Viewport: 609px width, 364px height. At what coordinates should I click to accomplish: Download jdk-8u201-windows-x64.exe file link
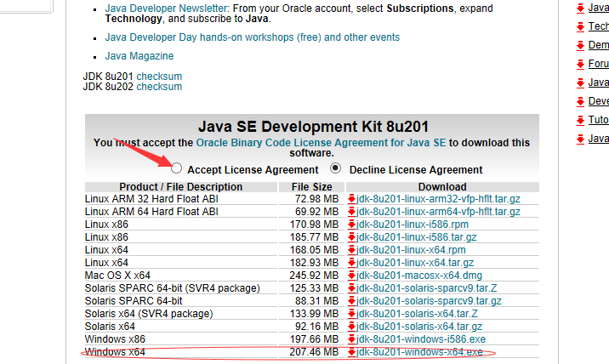(x=419, y=352)
